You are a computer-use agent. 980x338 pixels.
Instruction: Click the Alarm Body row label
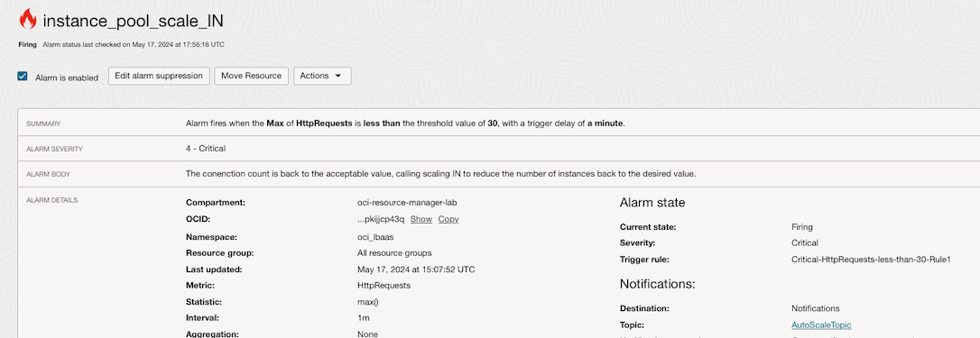(x=48, y=174)
